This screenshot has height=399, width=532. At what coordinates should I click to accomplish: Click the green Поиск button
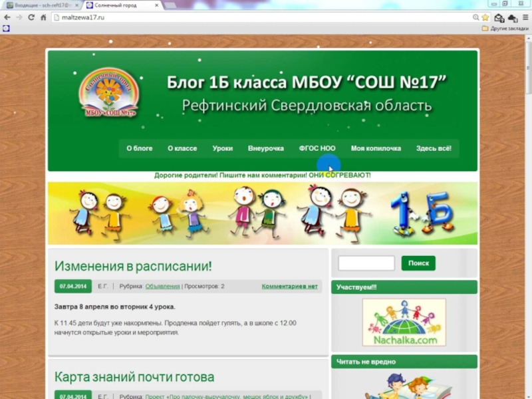pyautogui.click(x=418, y=263)
